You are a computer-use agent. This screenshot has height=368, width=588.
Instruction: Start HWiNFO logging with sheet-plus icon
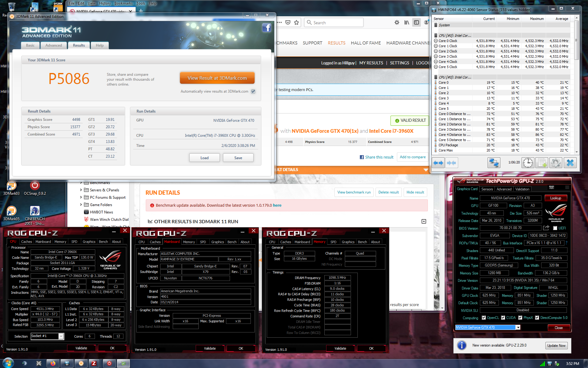[542, 163]
